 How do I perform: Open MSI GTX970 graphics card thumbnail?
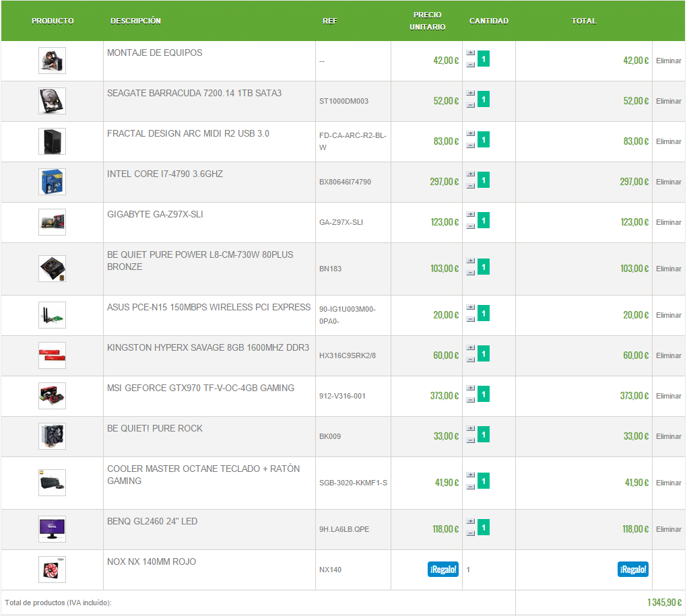tap(52, 396)
